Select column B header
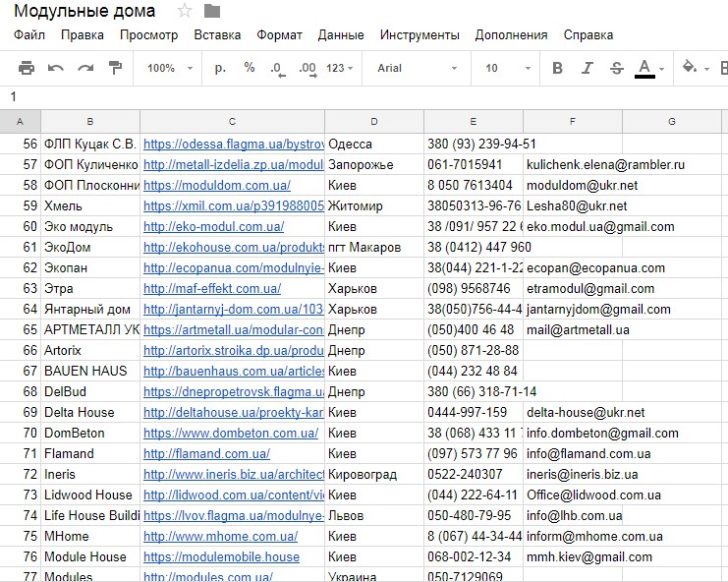Image resolution: width=728 pixels, height=582 pixels. (x=90, y=122)
